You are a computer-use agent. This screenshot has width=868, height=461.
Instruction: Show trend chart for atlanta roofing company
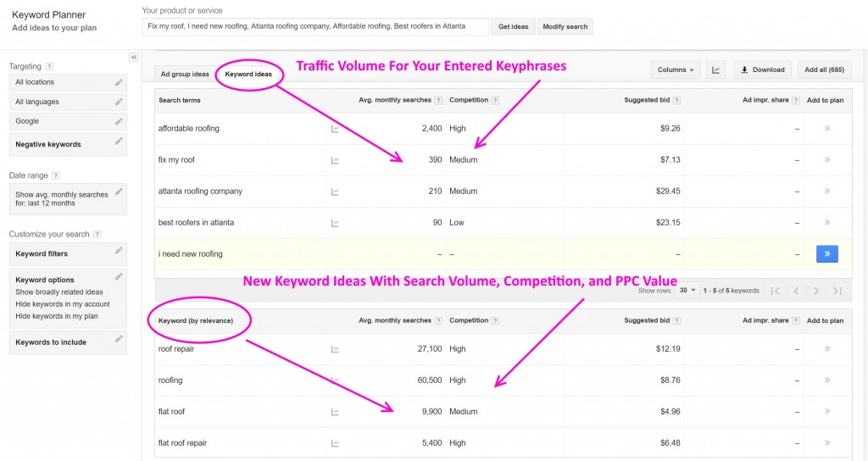(x=335, y=192)
